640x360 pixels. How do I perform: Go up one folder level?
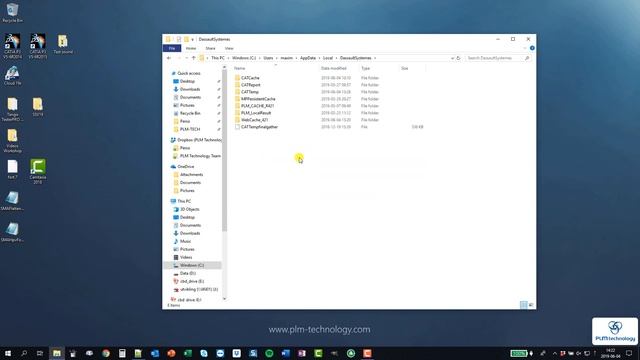193,58
